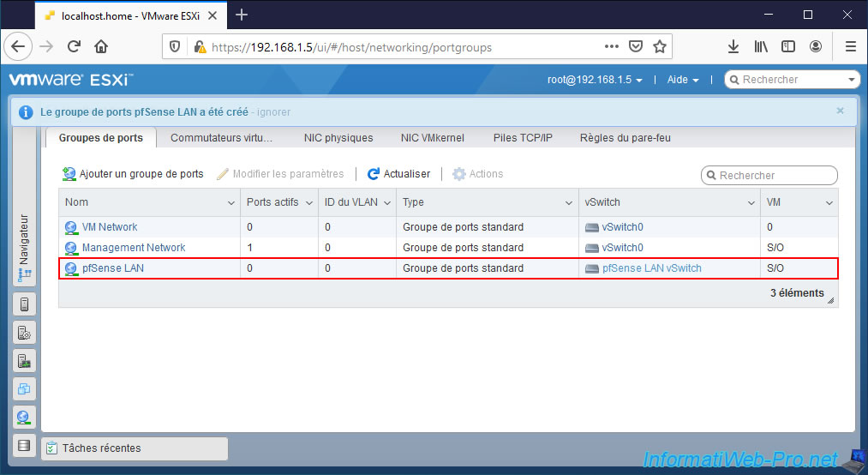Open root@192.168.1.5 user dropdown
868x475 pixels.
(x=595, y=80)
